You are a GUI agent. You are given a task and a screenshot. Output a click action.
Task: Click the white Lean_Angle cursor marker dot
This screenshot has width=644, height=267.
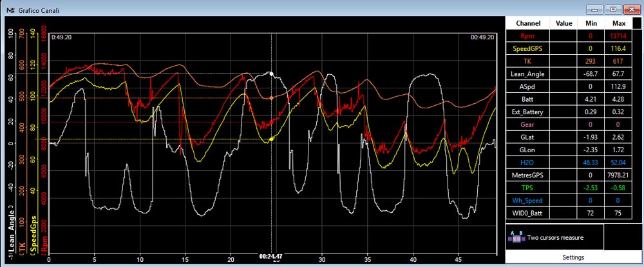point(271,74)
